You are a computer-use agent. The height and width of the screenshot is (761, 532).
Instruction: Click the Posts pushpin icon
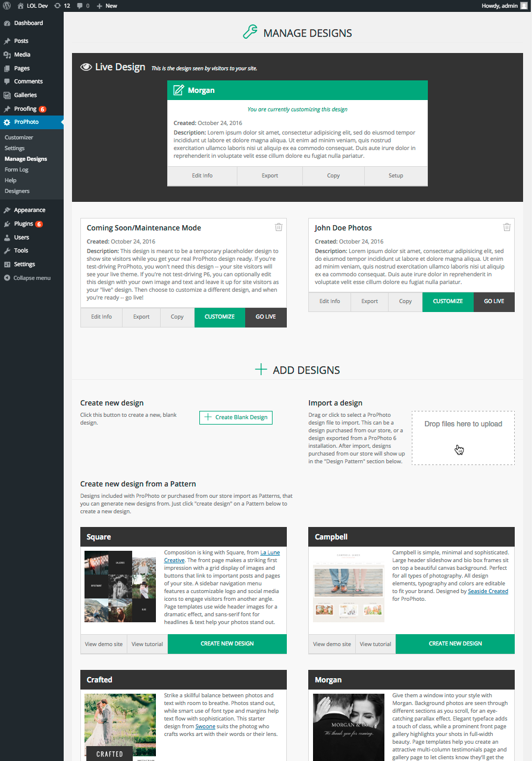[7, 41]
